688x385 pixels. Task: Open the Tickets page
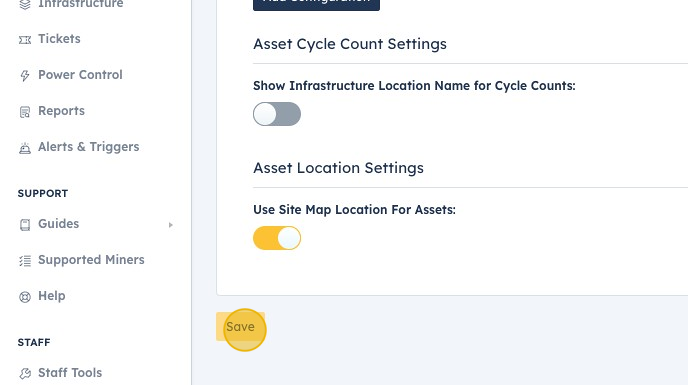tap(59, 39)
